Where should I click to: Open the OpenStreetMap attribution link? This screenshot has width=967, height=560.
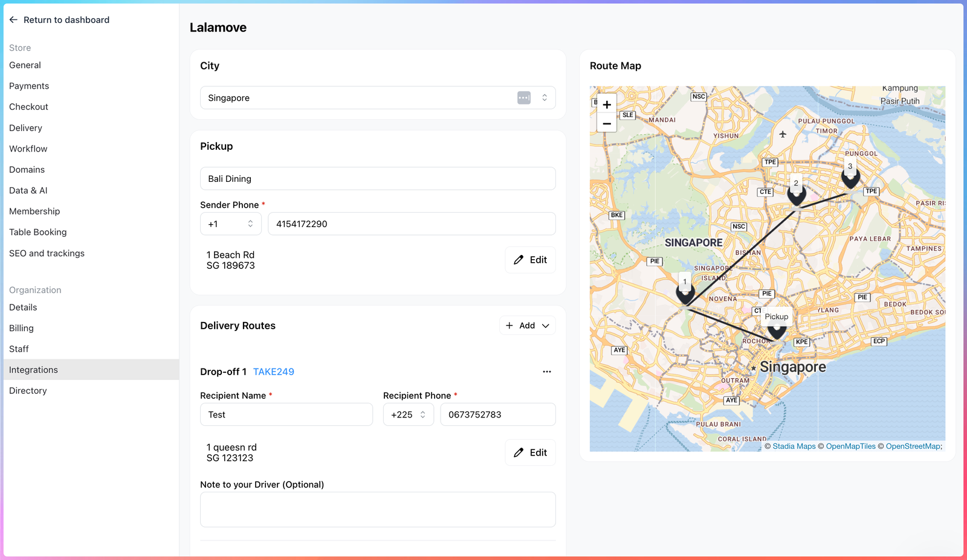click(913, 446)
